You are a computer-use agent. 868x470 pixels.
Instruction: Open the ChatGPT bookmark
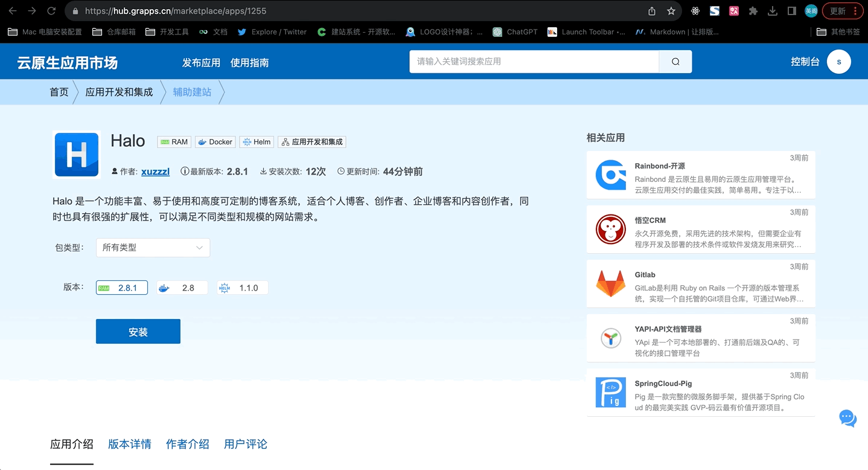click(x=515, y=32)
